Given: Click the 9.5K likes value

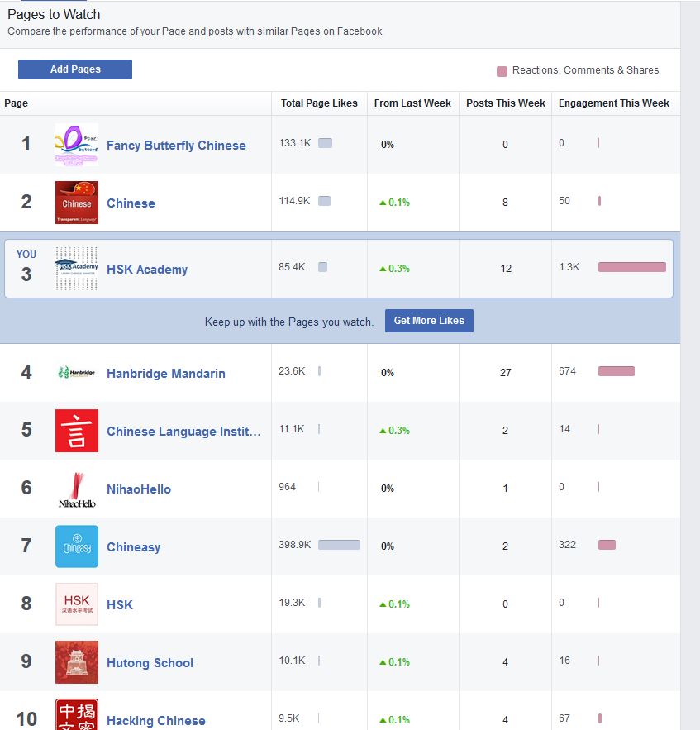Looking at the screenshot, I should 289,718.
